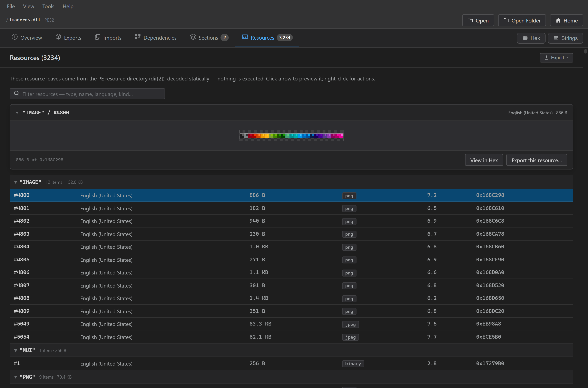
Task: Click the imageres.dll file name
Action: tap(25, 20)
